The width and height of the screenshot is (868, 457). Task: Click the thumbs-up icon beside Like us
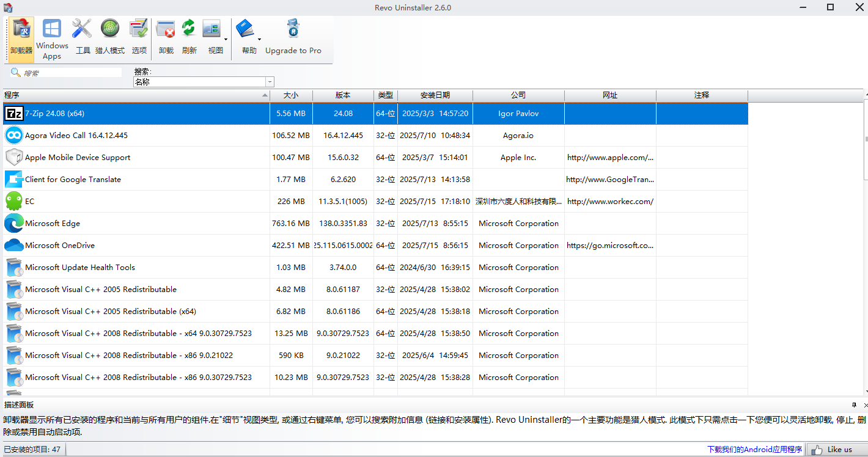(x=817, y=450)
